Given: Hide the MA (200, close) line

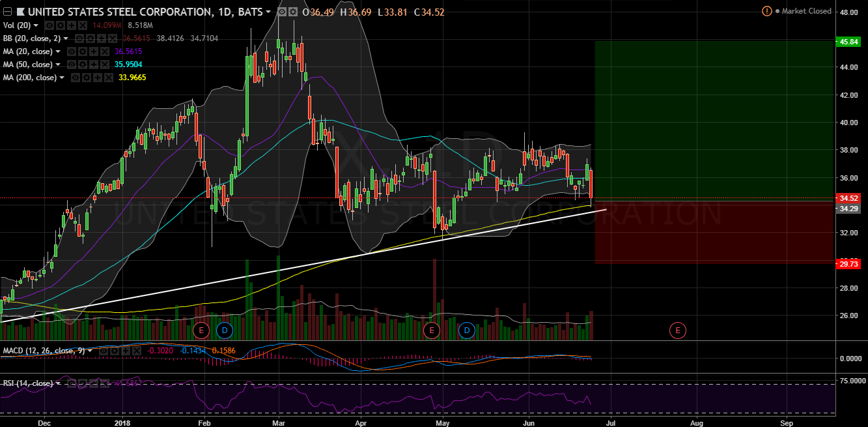Looking at the screenshot, I should click(76, 78).
